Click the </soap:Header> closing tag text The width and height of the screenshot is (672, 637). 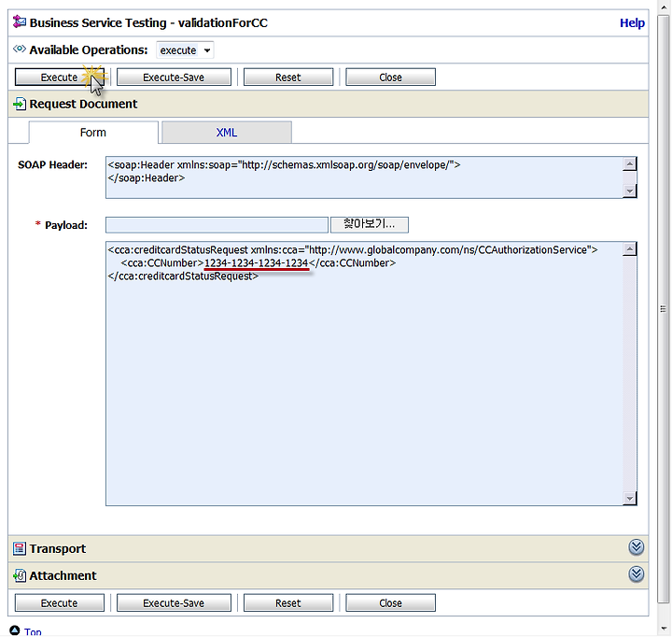pyautogui.click(x=147, y=178)
